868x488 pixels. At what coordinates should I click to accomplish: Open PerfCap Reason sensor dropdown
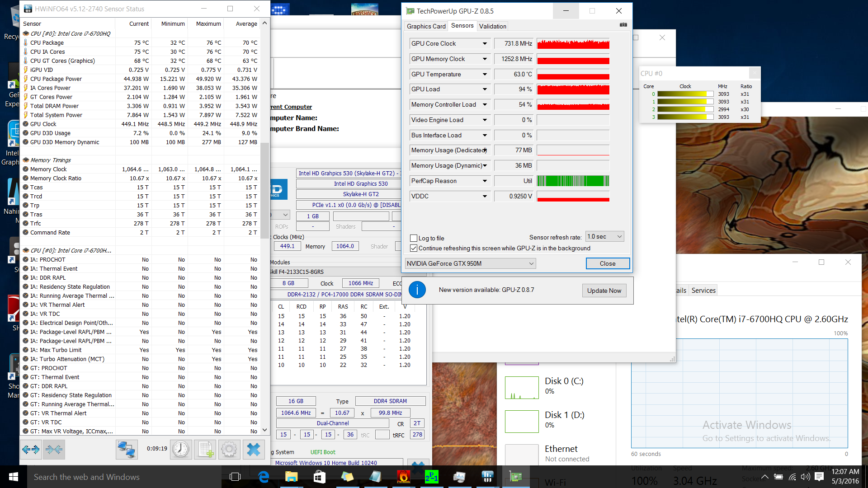pyautogui.click(x=485, y=181)
